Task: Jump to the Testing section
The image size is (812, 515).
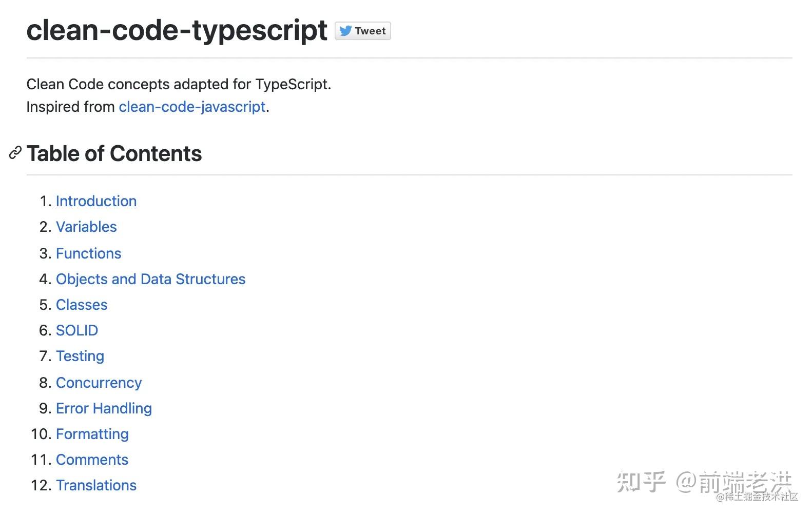Action: (x=80, y=356)
